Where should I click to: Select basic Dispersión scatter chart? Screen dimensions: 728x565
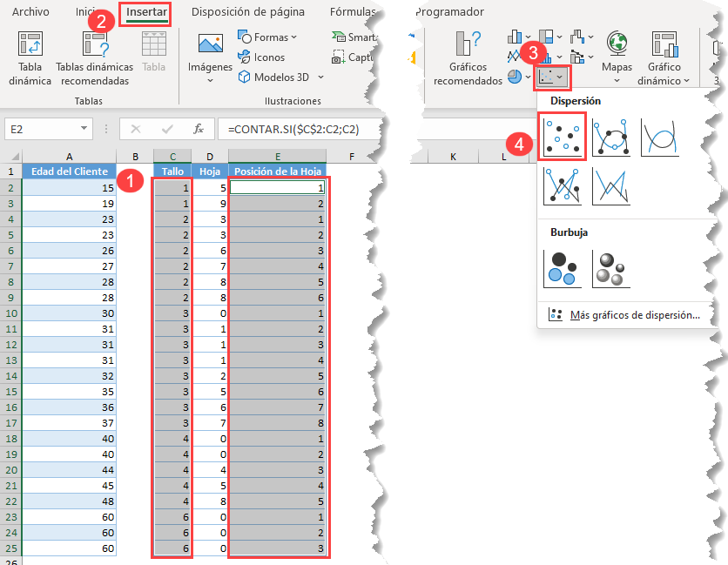pos(562,137)
